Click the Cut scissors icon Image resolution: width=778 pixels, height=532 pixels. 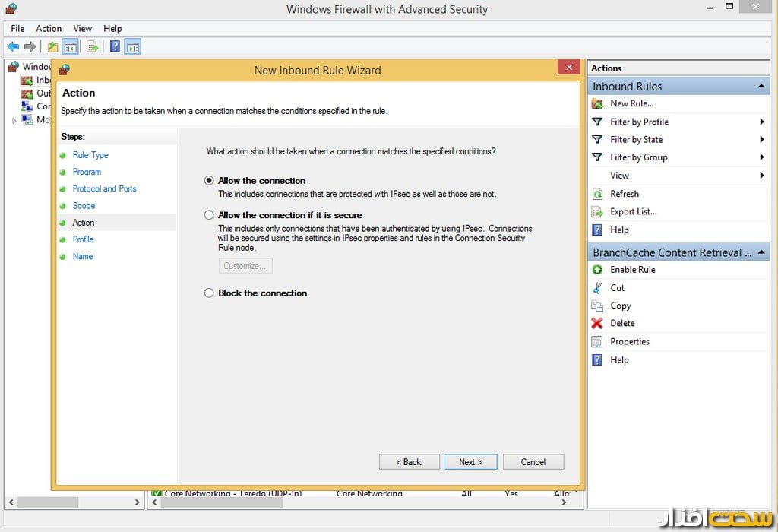click(597, 288)
